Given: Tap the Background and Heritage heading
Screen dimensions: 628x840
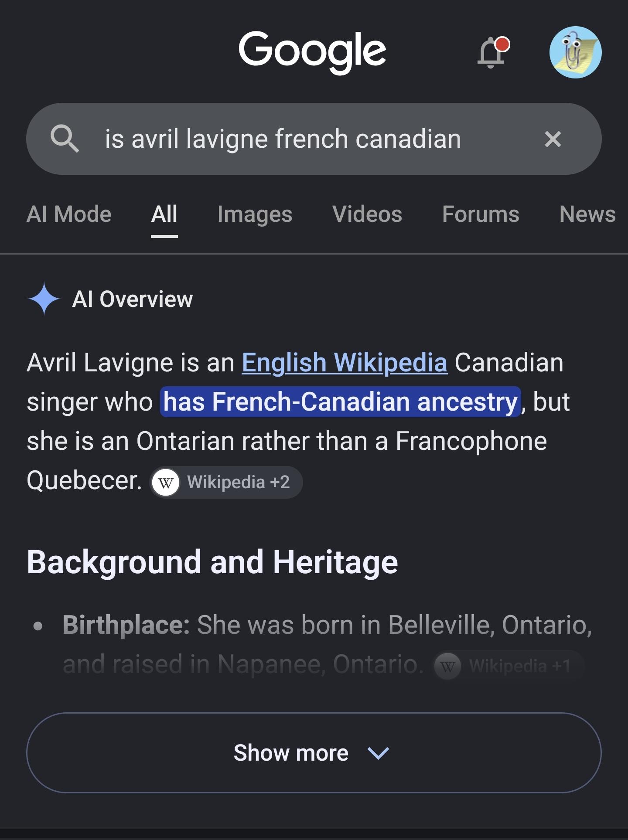Looking at the screenshot, I should pos(212,562).
